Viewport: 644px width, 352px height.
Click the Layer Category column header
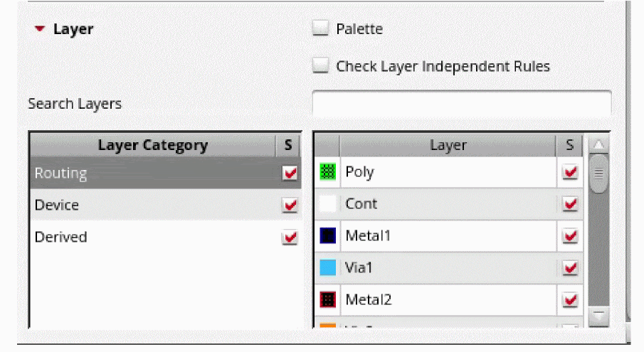coord(153,145)
